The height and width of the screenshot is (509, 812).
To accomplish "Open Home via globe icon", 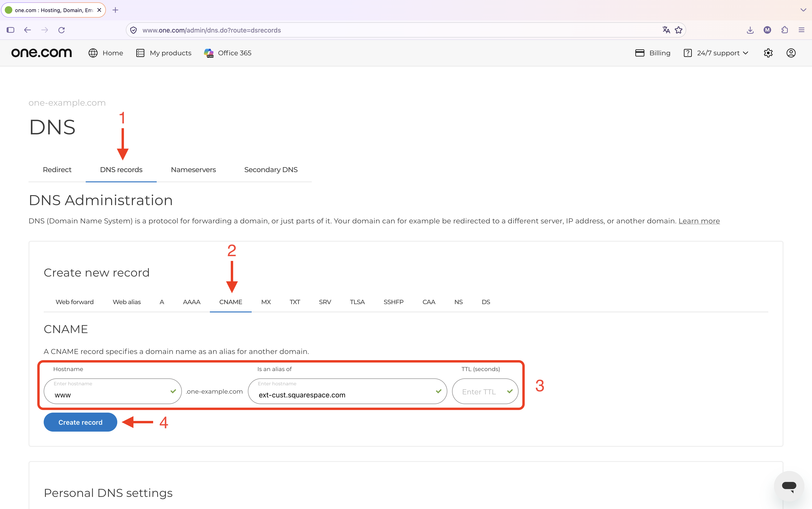I will click(x=93, y=53).
